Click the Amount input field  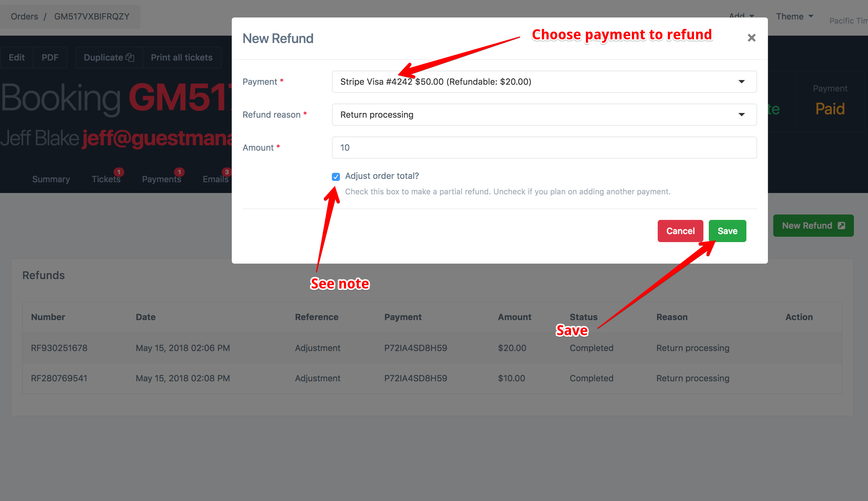click(544, 148)
